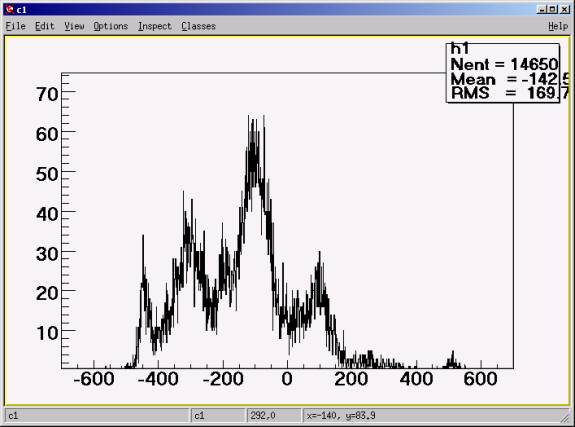
Task: Maximize the c1 canvas window
Action: tap(553, 9)
